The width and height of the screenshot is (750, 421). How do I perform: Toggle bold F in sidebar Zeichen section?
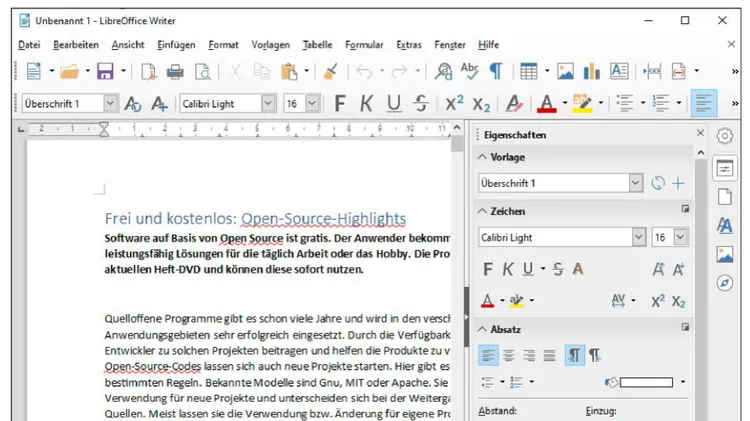(x=487, y=269)
